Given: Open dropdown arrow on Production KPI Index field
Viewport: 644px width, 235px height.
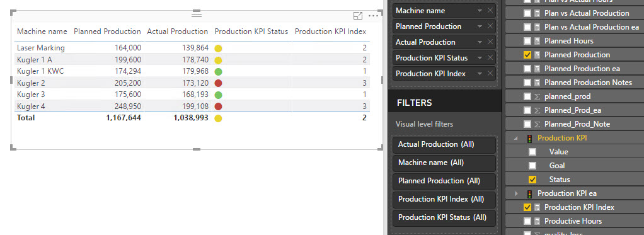Looking at the screenshot, I should pos(480,74).
